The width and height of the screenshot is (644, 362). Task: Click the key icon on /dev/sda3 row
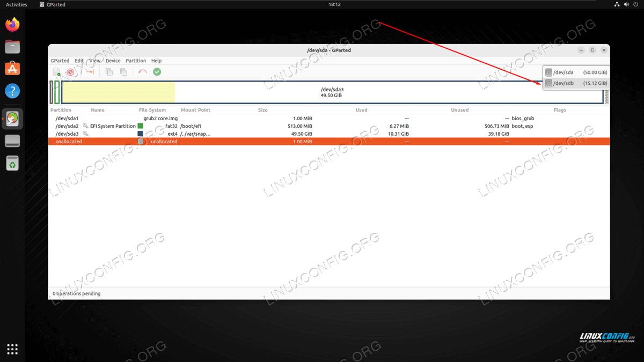pos(85,134)
